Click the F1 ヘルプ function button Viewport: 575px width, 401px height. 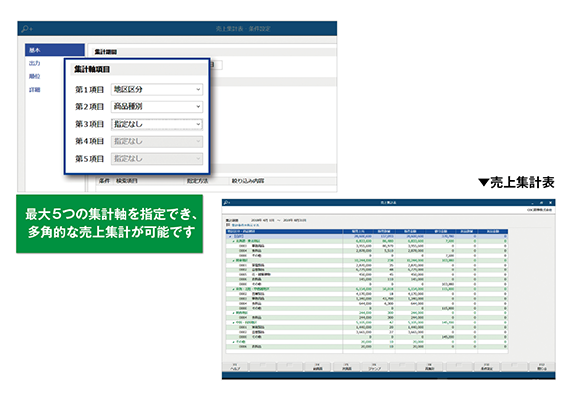click(235, 367)
